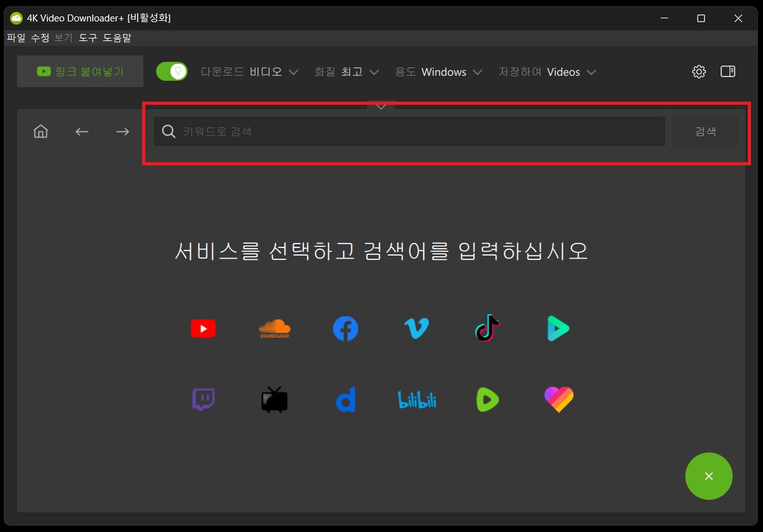Open the 도구 menu
The image size is (763, 532).
[x=88, y=38]
